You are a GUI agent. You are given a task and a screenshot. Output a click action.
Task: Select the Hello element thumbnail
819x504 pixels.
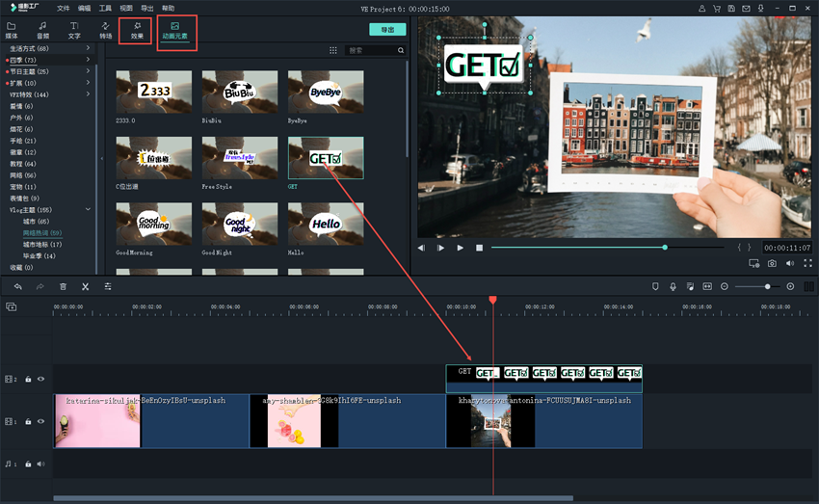pyautogui.click(x=326, y=224)
